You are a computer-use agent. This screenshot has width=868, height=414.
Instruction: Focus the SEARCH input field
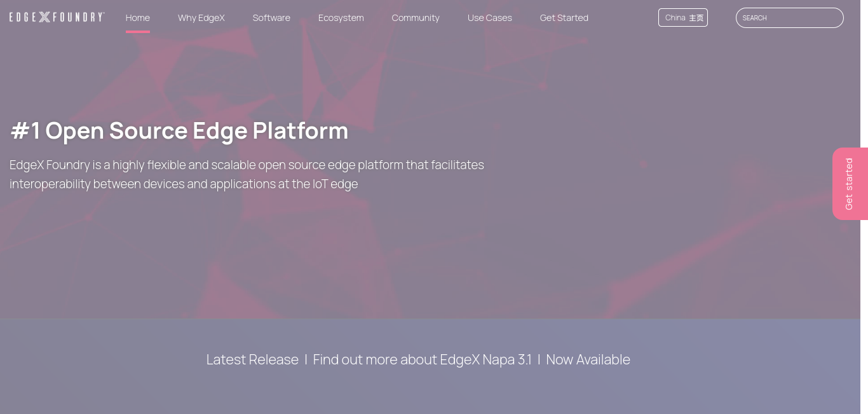click(x=790, y=18)
